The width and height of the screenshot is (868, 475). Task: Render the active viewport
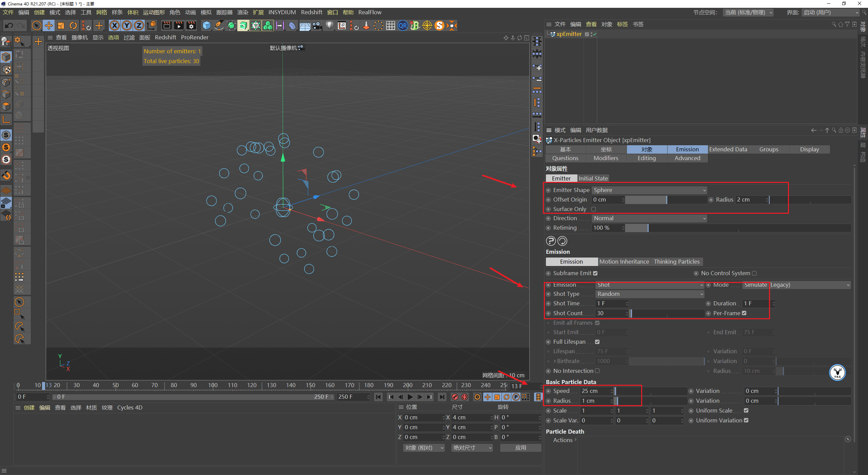(166, 25)
